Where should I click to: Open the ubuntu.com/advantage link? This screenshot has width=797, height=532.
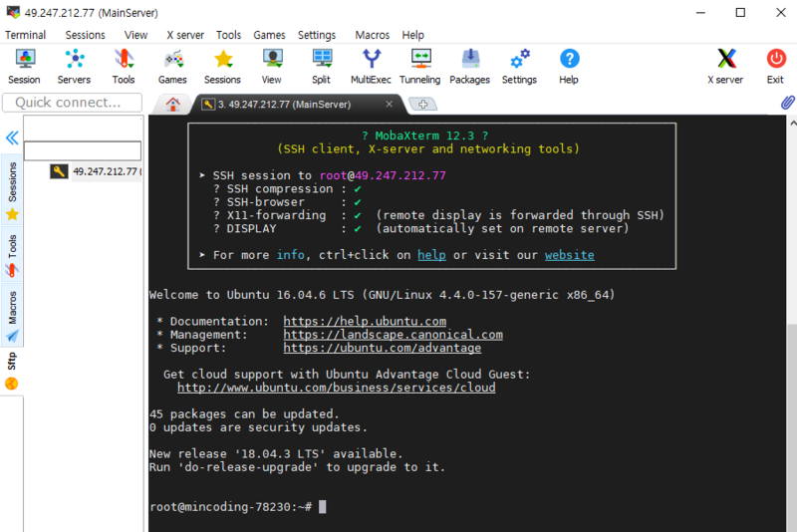tap(383, 348)
